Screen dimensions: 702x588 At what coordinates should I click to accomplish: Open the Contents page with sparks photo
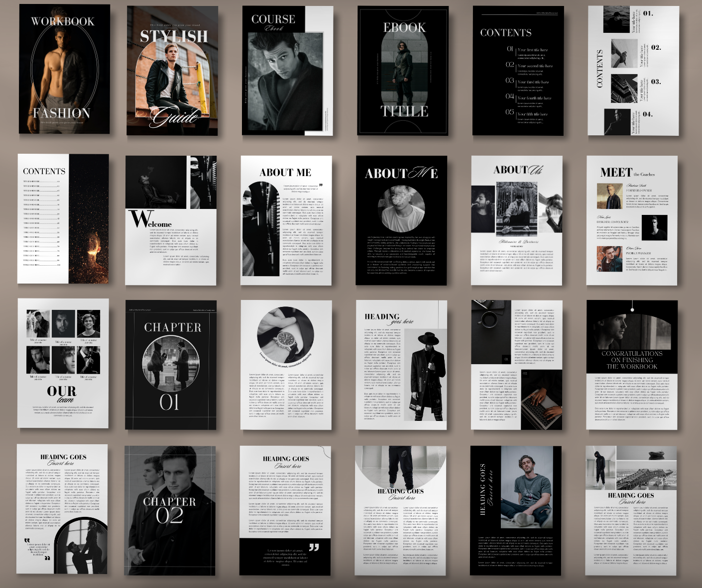pyautogui.click(x=63, y=219)
